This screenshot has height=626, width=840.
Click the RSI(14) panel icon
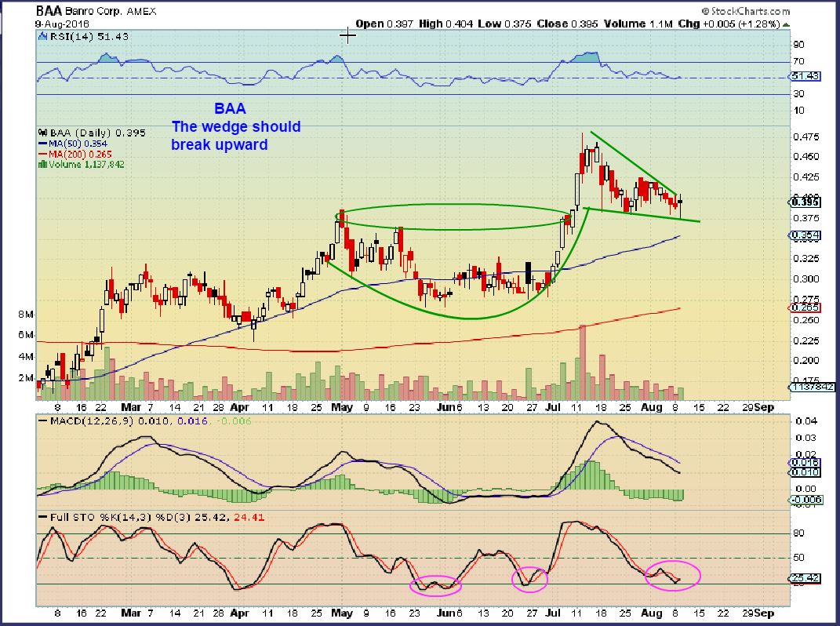coord(43,36)
